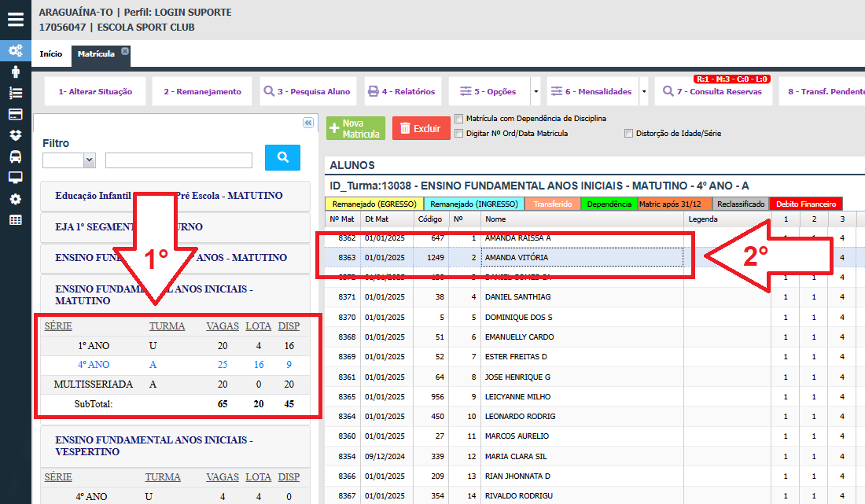Open the single gear configuration icon
865x504 pixels.
tap(16, 199)
